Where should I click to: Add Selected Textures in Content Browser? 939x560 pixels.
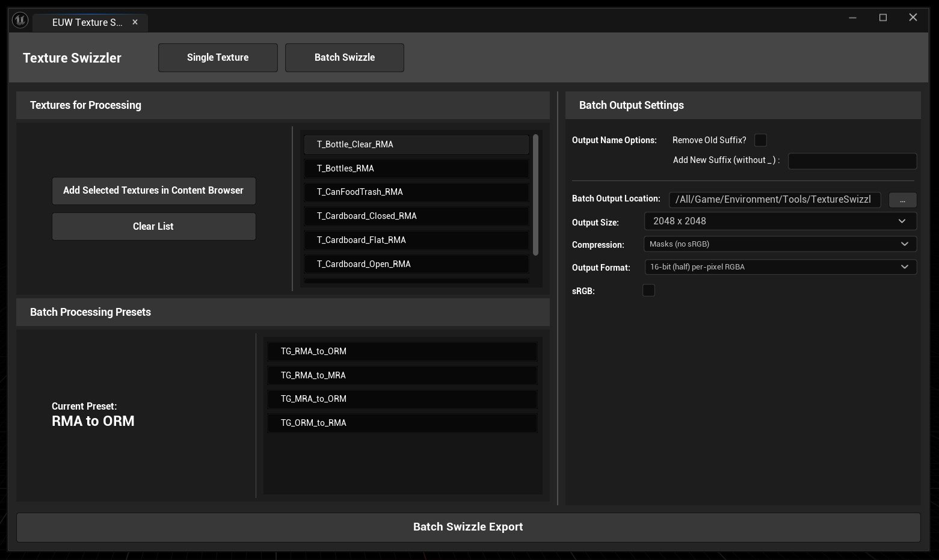coord(153,191)
